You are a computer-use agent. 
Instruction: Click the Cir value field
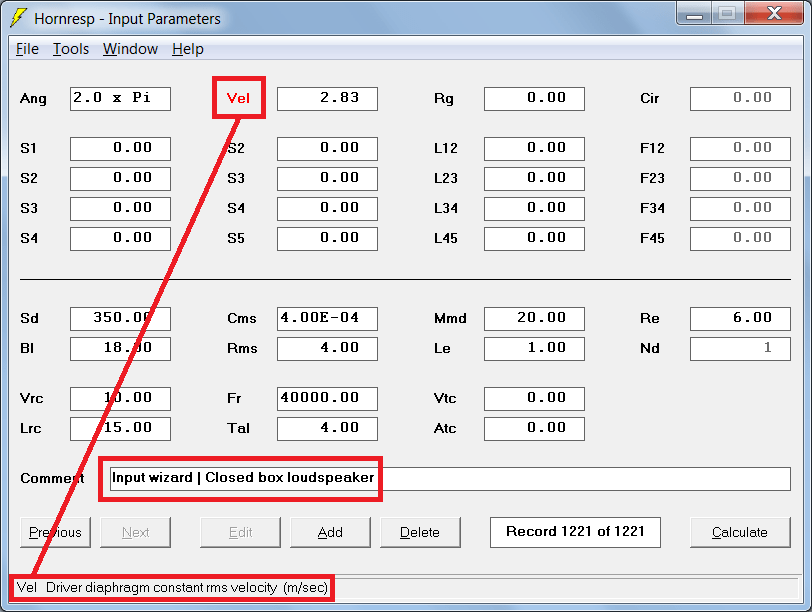click(x=741, y=99)
